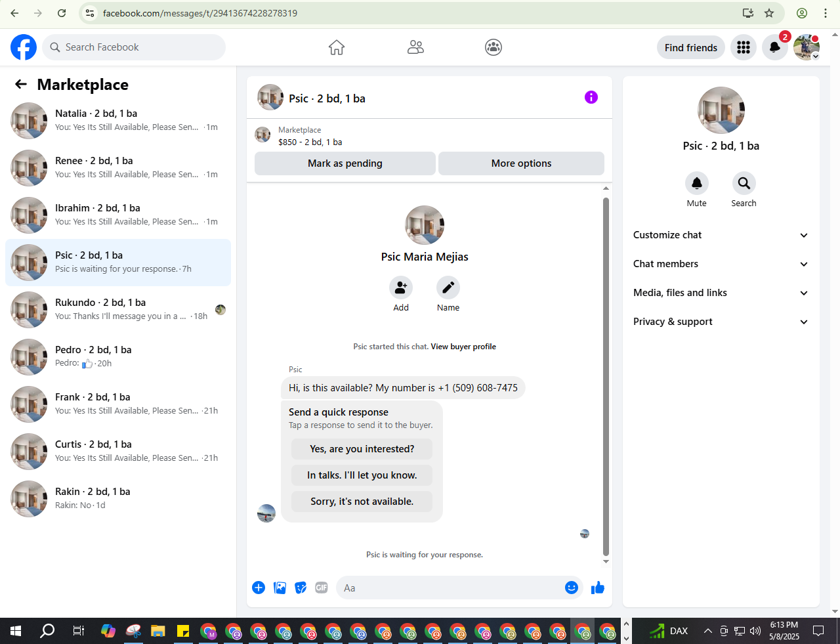This screenshot has width=840, height=644.
Task: Click the bookmark star in address bar
Action: (769, 13)
